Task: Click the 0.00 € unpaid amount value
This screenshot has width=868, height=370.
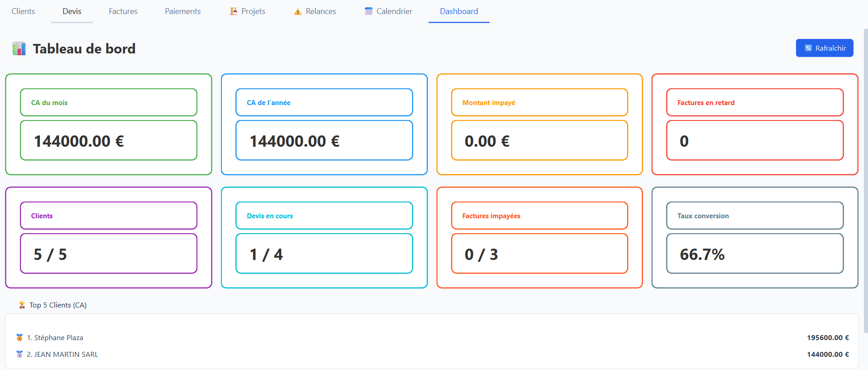Action: click(x=487, y=141)
